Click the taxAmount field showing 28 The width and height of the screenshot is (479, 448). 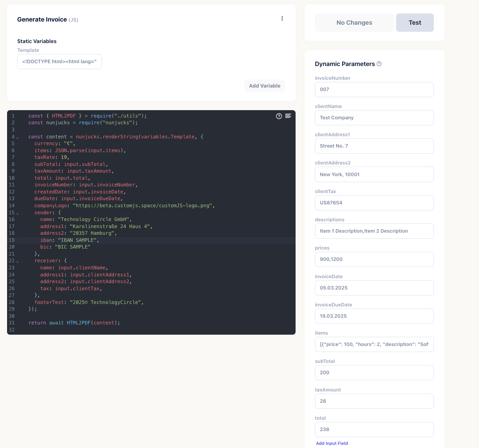tap(374, 401)
